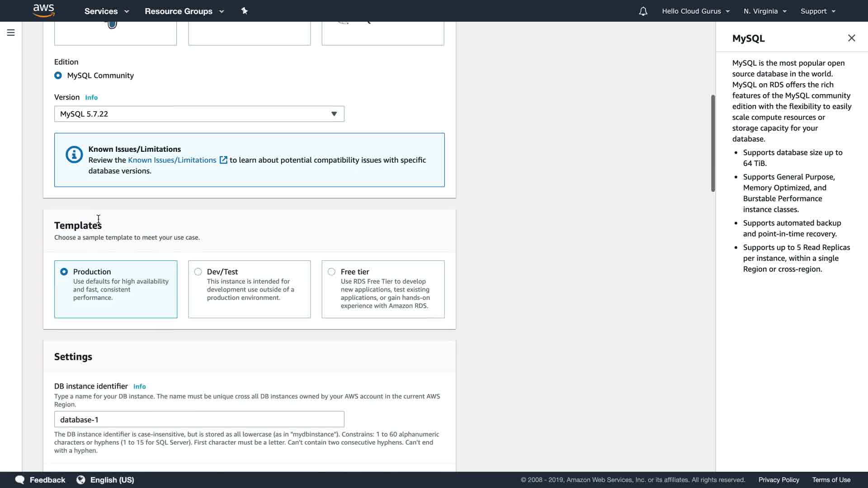
Task: Open the Support menu
Action: pos(818,11)
